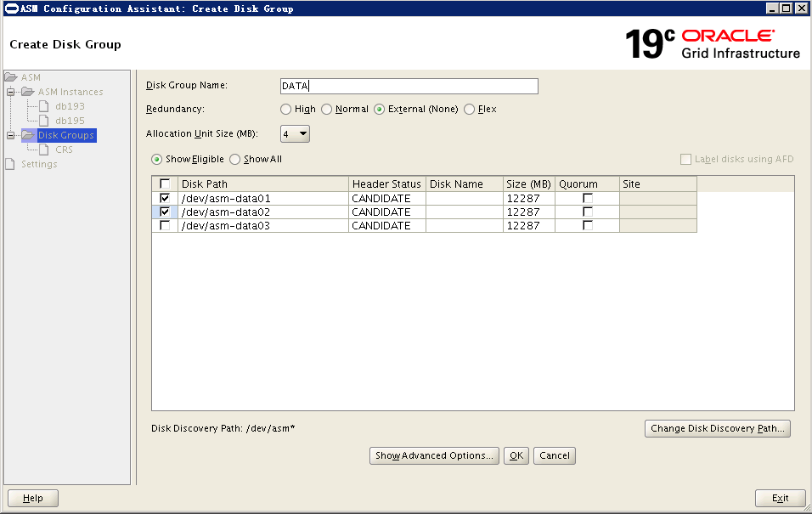The height and width of the screenshot is (514, 812).
Task: Click the Site cell for asm-data01
Action: [657, 199]
